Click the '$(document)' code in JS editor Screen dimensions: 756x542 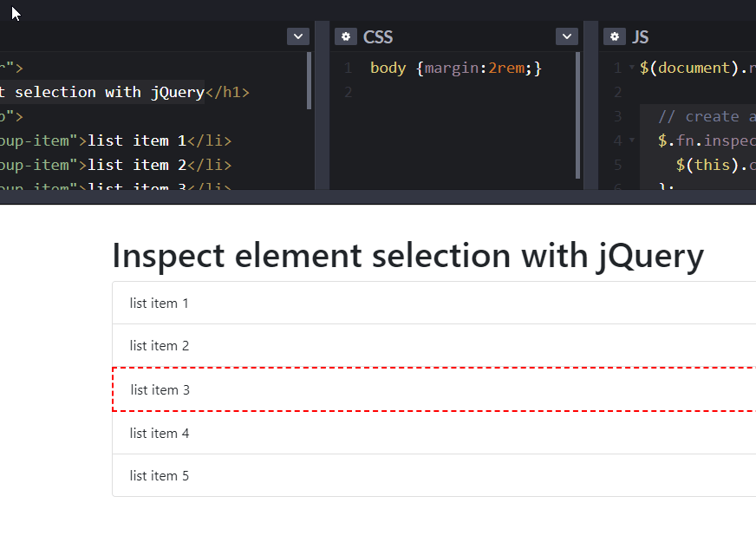click(689, 68)
